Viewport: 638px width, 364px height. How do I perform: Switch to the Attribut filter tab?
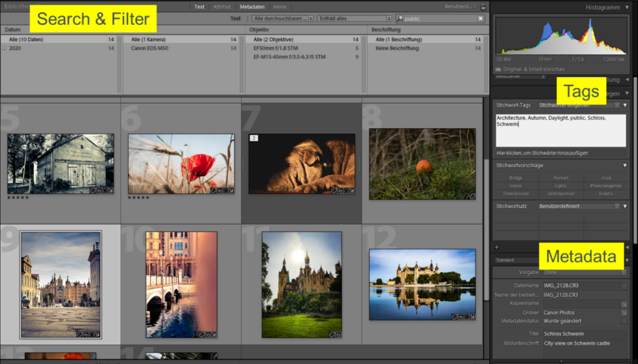[x=222, y=7]
